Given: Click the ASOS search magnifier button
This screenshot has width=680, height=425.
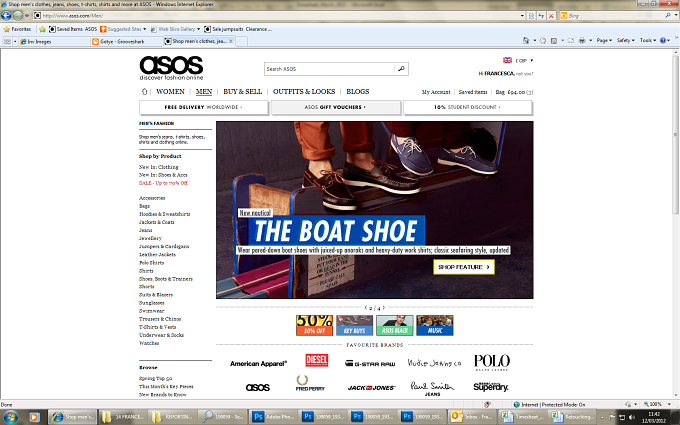Looking at the screenshot, I should 401,69.
